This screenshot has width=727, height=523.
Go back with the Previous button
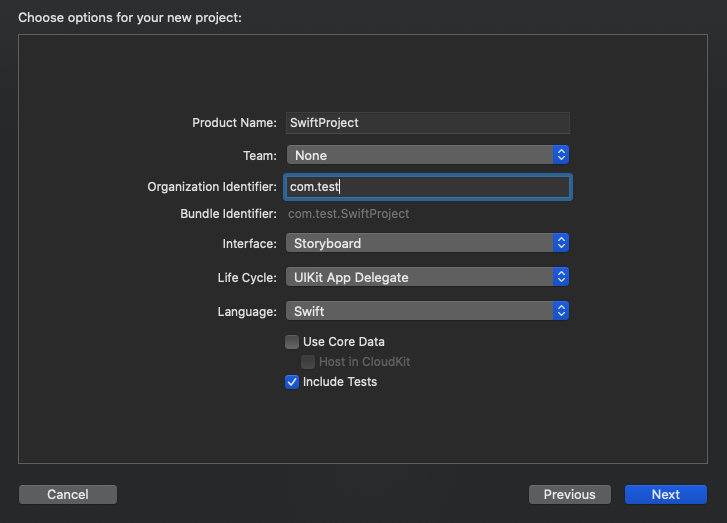point(569,494)
